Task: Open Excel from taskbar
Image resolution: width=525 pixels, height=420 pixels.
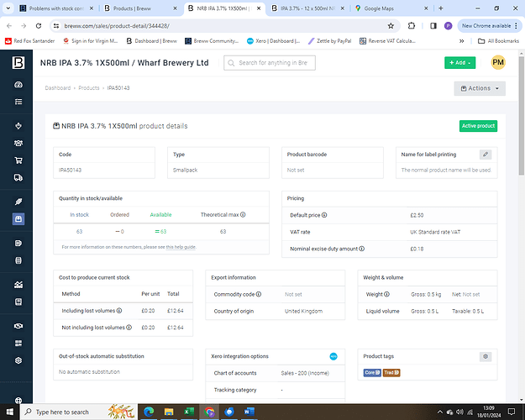Action: pyautogui.click(x=189, y=412)
